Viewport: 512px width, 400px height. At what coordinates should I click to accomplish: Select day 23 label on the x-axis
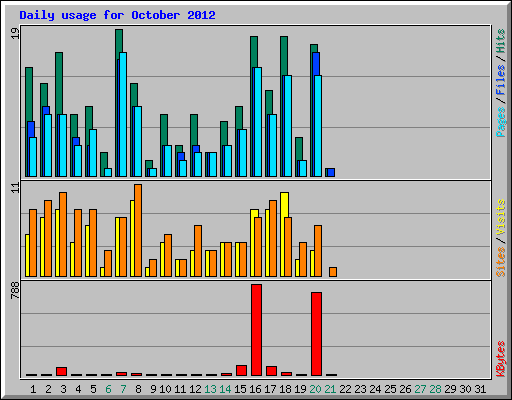click(360, 389)
